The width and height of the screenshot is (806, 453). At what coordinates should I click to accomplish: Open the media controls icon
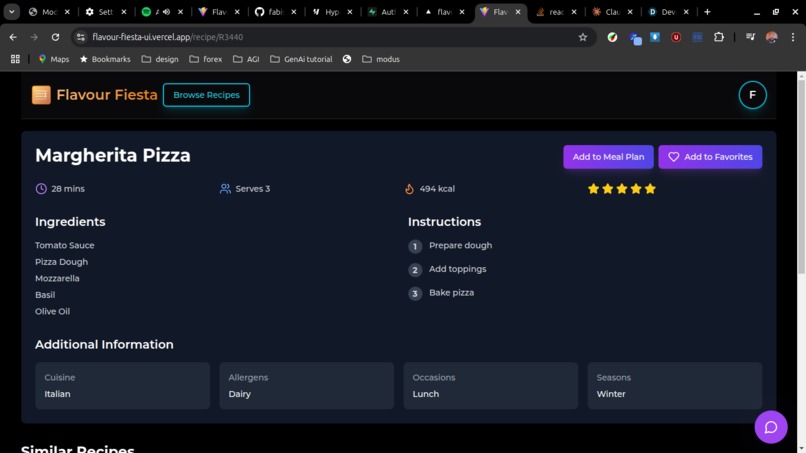(x=750, y=37)
